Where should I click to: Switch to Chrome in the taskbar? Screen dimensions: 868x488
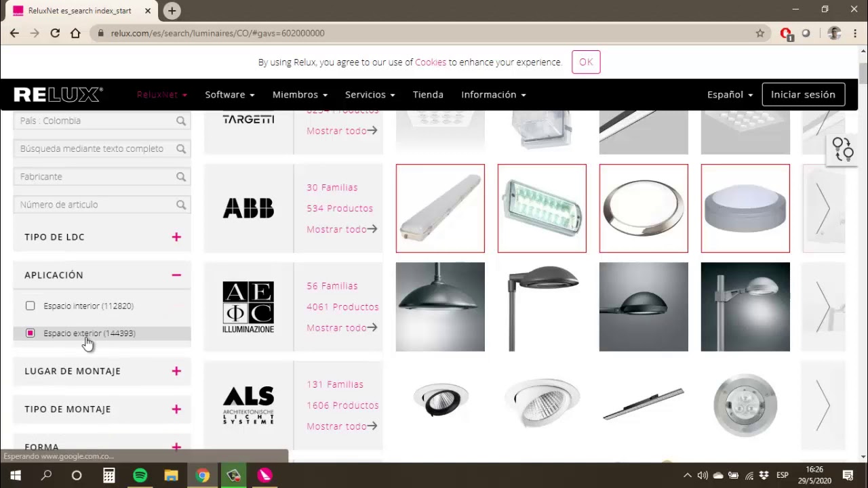202,475
